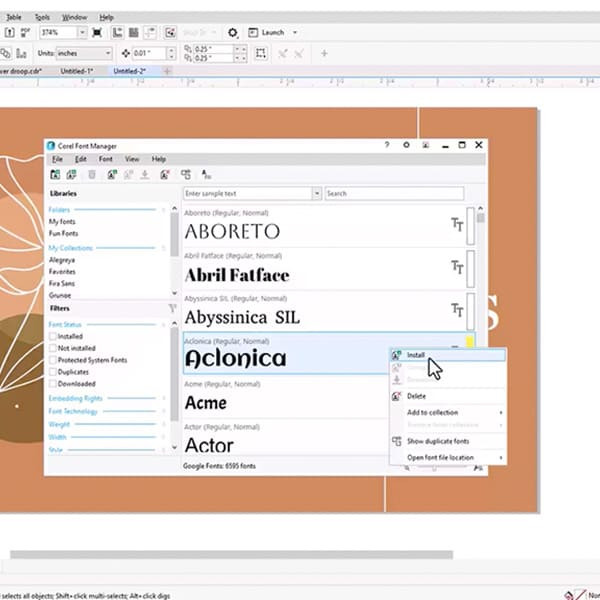Screen dimensions: 600x600
Task: Select Favorites collection in Libraries
Action: click(x=62, y=272)
